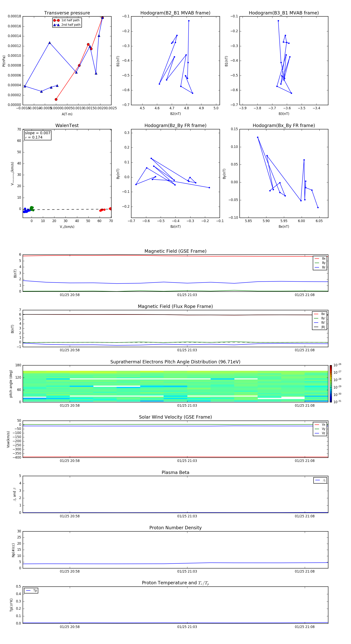The height and width of the screenshot is (644, 351).
Task: Click the pitch angle spectrogram colorbar
Action: [x=331, y=383]
